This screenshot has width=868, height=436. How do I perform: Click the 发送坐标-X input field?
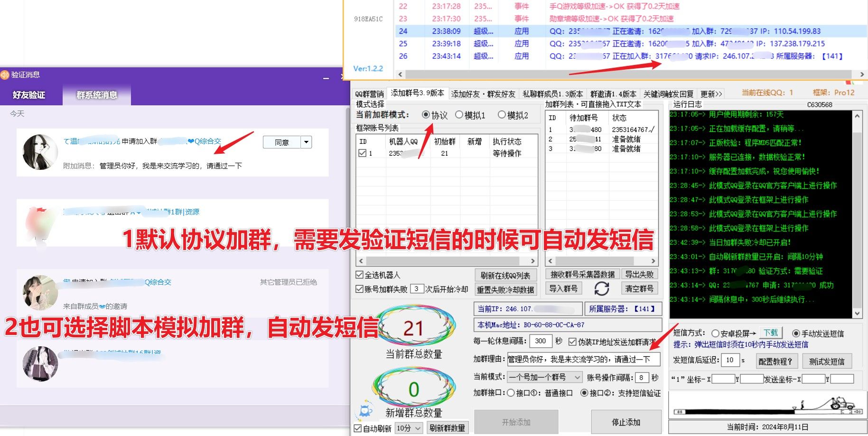click(813, 379)
